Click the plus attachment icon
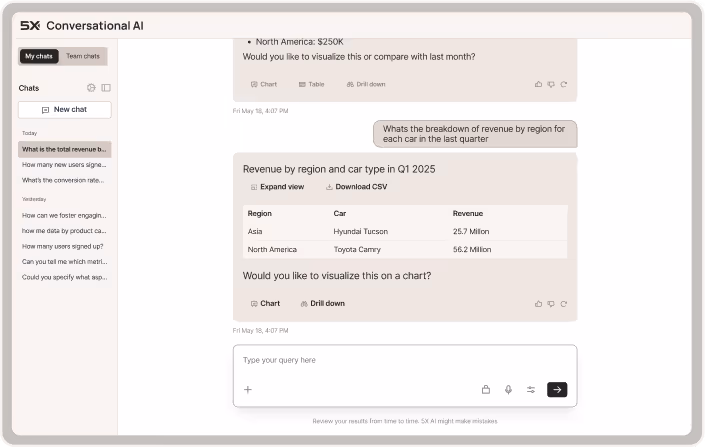Screen dimensions: 705x447 [248, 390]
